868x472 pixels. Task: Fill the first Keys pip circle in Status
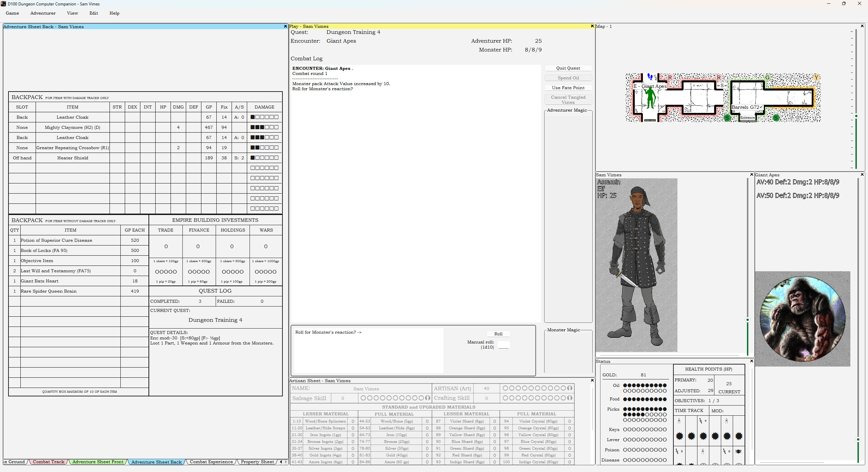click(x=625, y=430)
